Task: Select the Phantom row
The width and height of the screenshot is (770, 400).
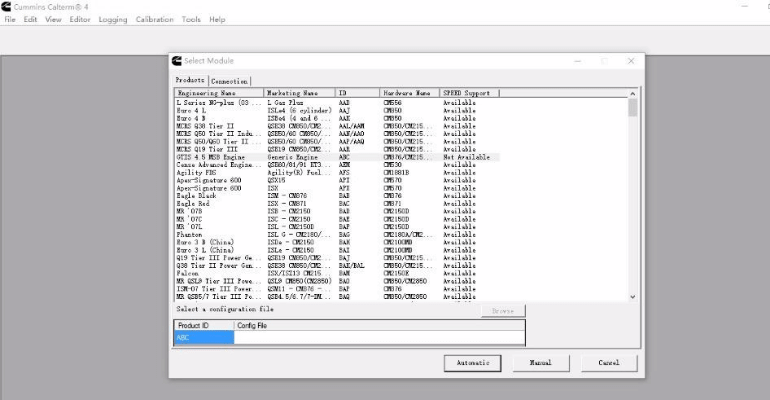Action: [337, 235]
